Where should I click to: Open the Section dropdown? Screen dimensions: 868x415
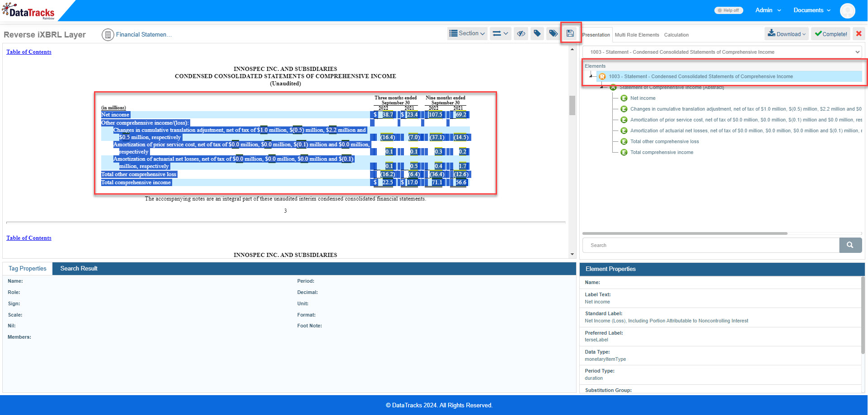[x=467, y=33]
